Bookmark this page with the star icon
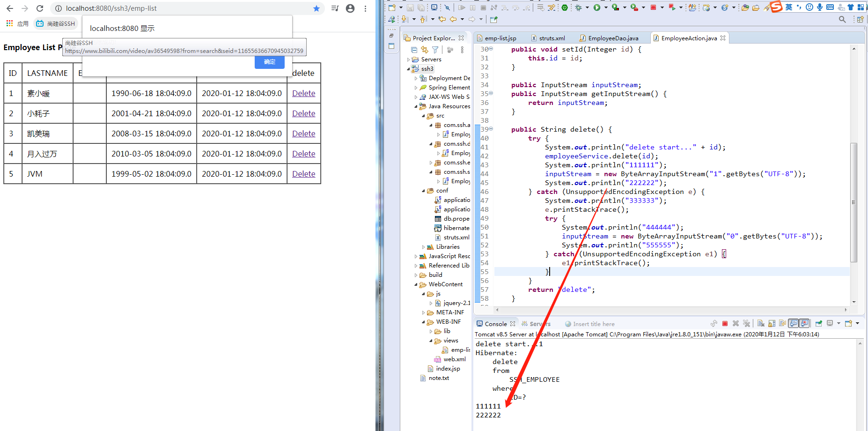 [316, 8]
